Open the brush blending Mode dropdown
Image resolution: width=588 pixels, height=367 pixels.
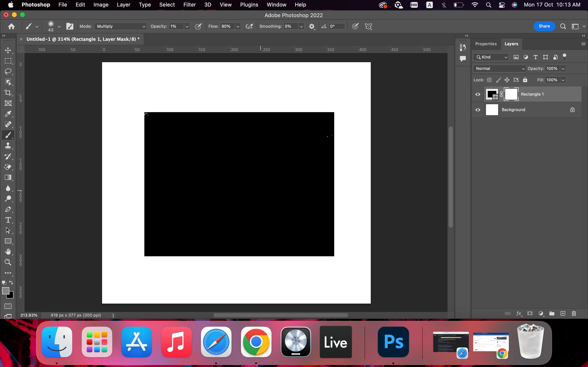pos(120,26)
